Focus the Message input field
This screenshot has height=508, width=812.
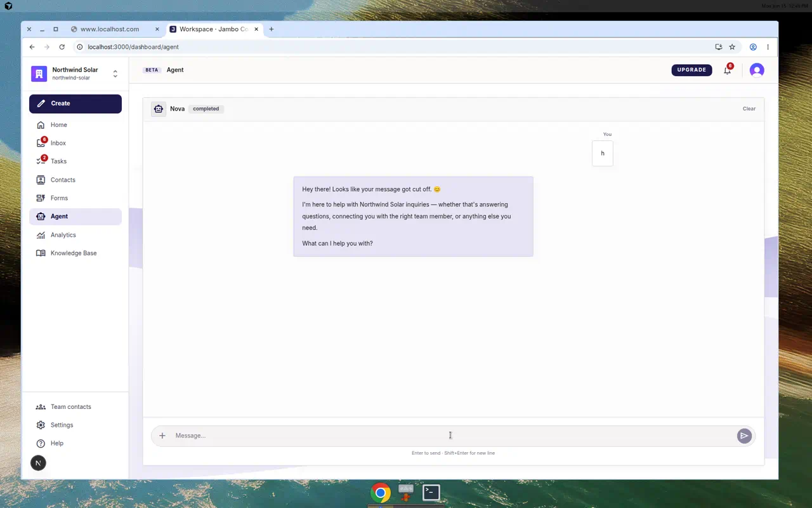pos(453,436)
